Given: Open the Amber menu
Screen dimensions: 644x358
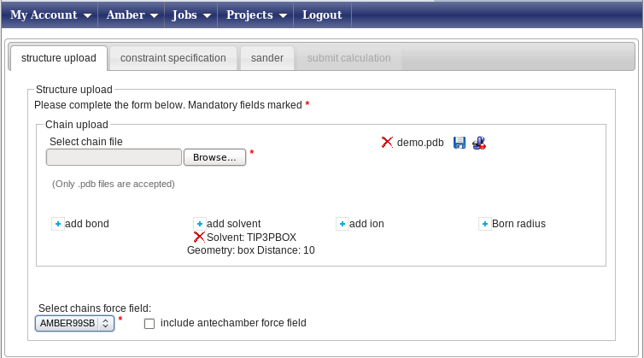Looking at the screenshot, I should [132, 15].
